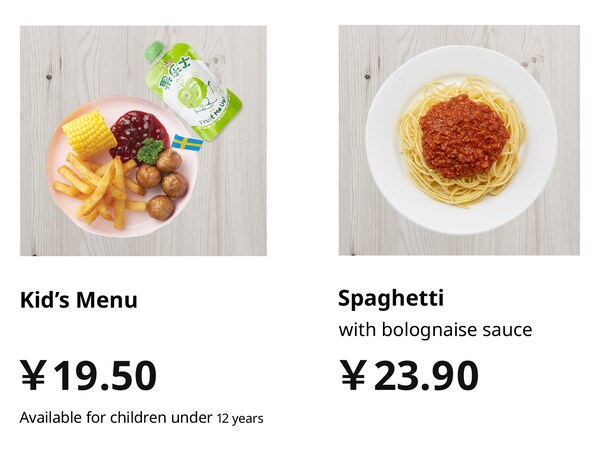Click 'Available for children under 12 years' note
The width and height of the screenshot is (600, 473).
point(141,418)
